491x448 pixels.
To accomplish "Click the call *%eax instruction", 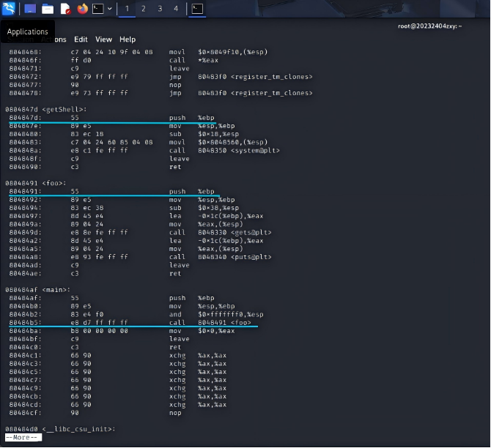I will click(x=193, y=60).
